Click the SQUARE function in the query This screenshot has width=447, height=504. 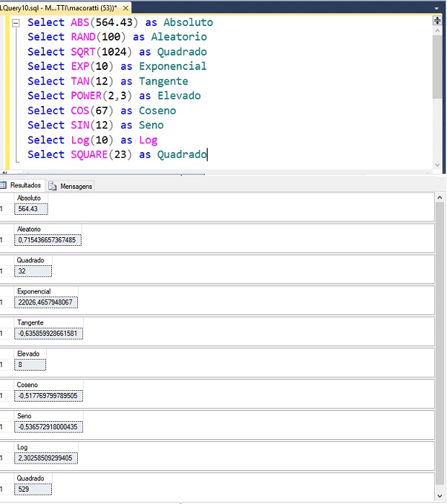point(89,154)
